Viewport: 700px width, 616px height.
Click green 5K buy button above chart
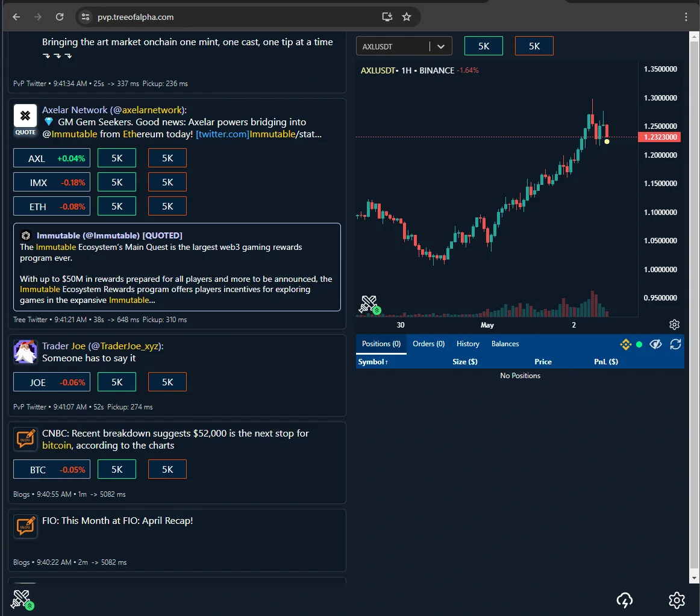click(x=484, y=46)
